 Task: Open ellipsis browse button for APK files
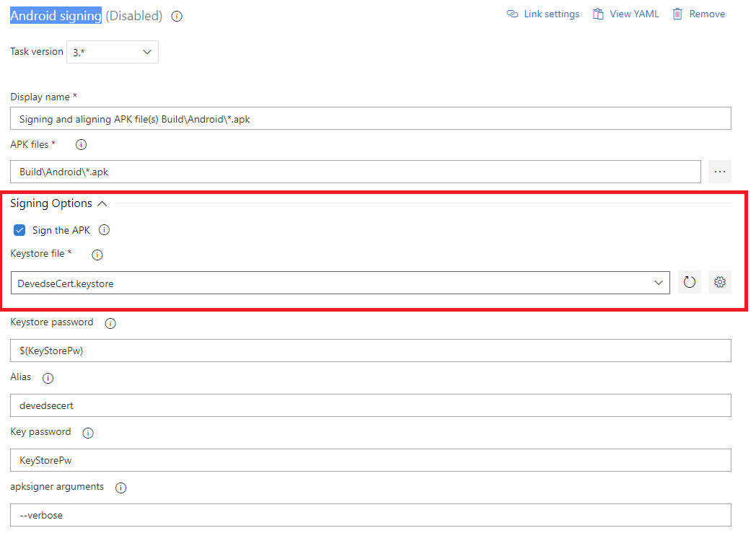click(719, 171)
